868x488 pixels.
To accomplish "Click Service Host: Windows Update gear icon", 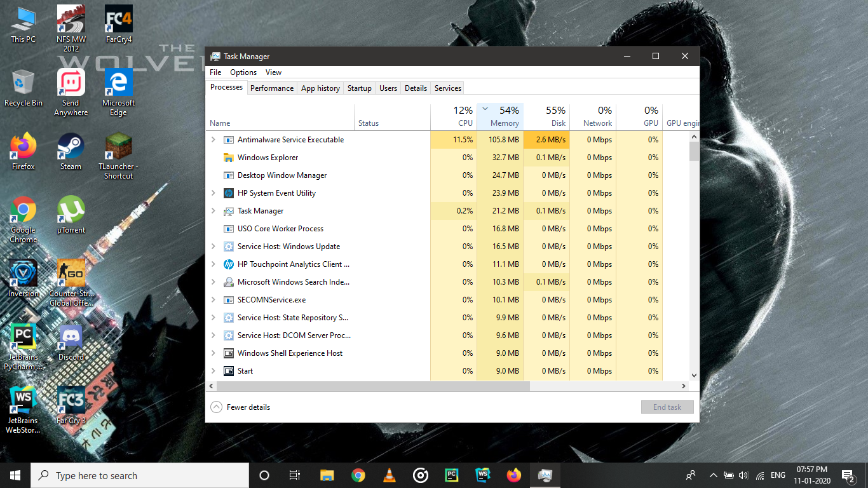I will [229, 247].
